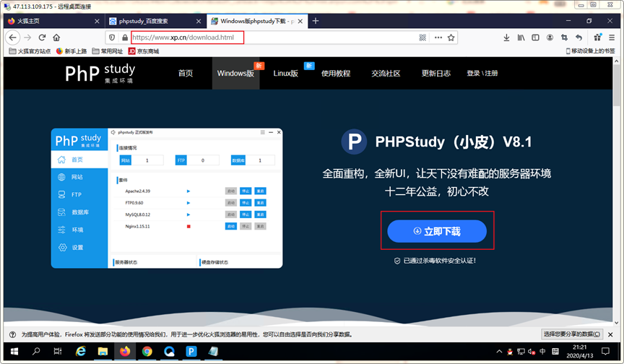
Task: Open the 京东商城 bookmark
Action: pyautogui.click(x=144, y=51)
